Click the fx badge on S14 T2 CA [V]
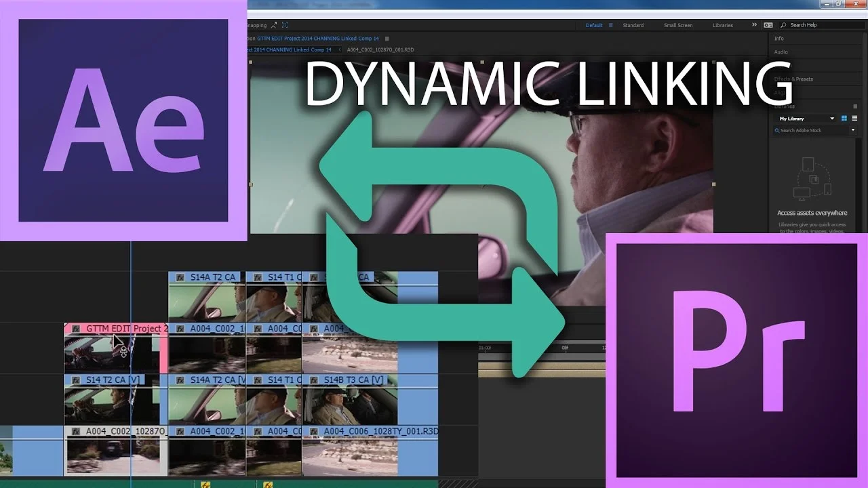 pos(75,380)
